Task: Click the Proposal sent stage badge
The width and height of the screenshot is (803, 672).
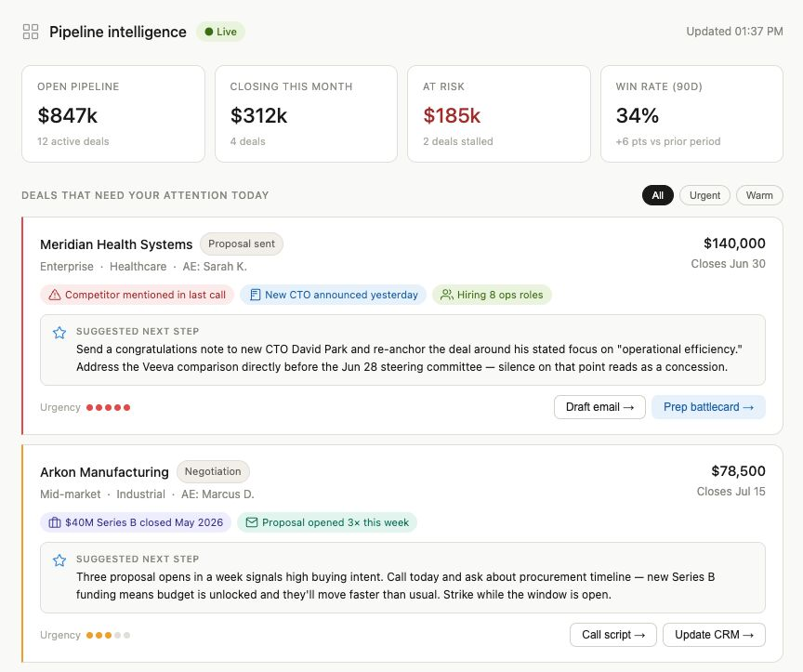Action: click(x=242, y=244)
